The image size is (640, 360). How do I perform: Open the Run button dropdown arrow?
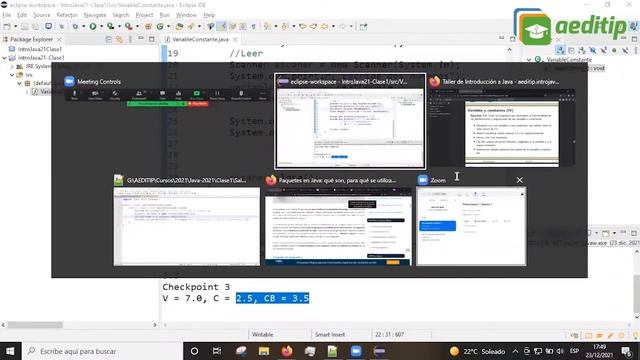tap(101, 27)
